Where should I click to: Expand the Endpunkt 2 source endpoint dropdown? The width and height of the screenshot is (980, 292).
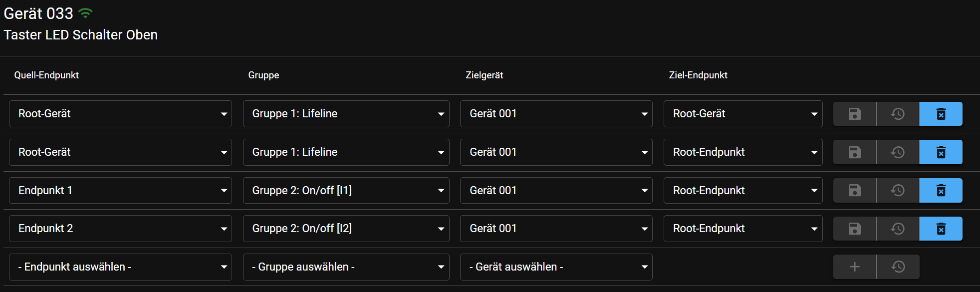tap(120, 229)
